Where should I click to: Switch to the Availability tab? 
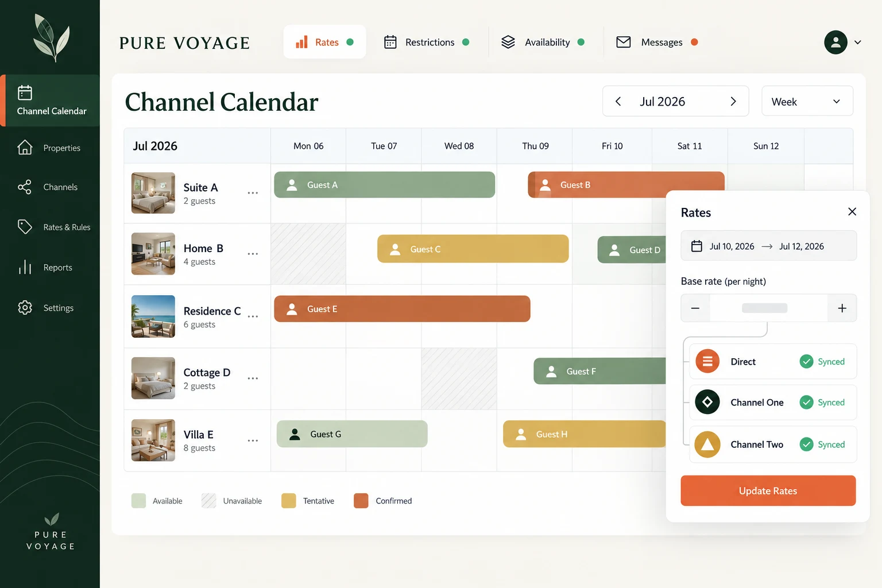pos(543,42)
